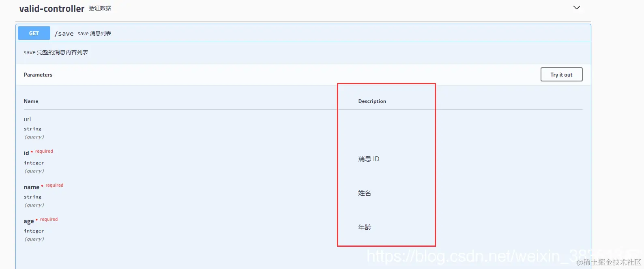Click the '(query)' label under url
This screenshot has width=644, height=269.
pyautogui.click(x=34, y=137)
